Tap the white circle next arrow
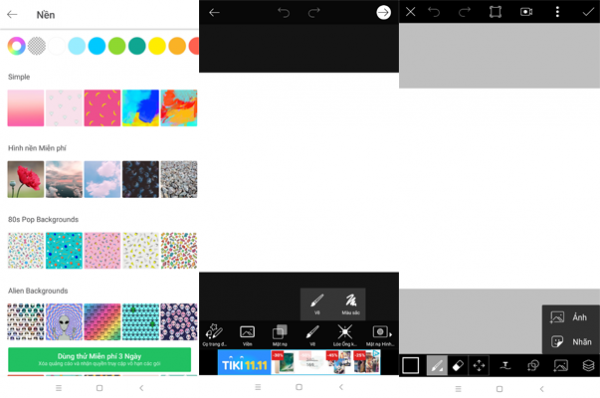This screenshot has width=600, height=398. pyautogui.click(x=383, y=13)
